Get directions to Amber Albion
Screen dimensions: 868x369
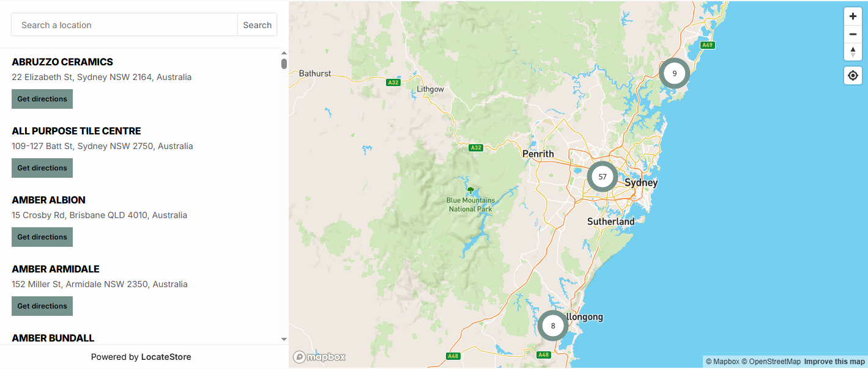click(42, 237)
